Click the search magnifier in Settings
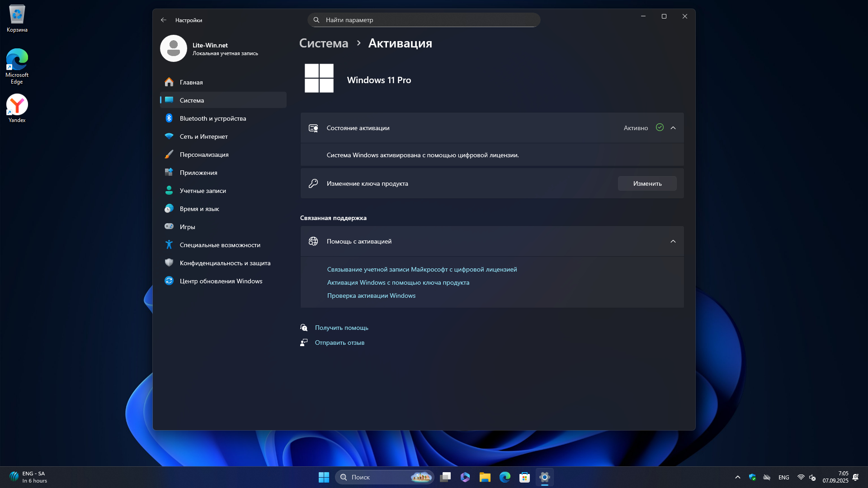 click(316, 20)
